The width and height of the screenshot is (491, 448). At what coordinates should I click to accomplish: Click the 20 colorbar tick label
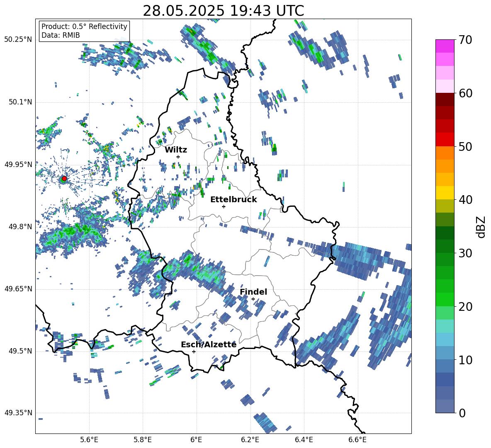click(465, 307)
